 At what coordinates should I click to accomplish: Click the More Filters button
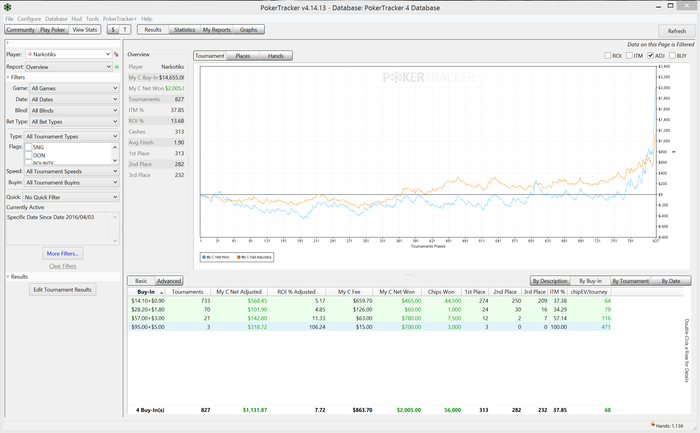63,254
